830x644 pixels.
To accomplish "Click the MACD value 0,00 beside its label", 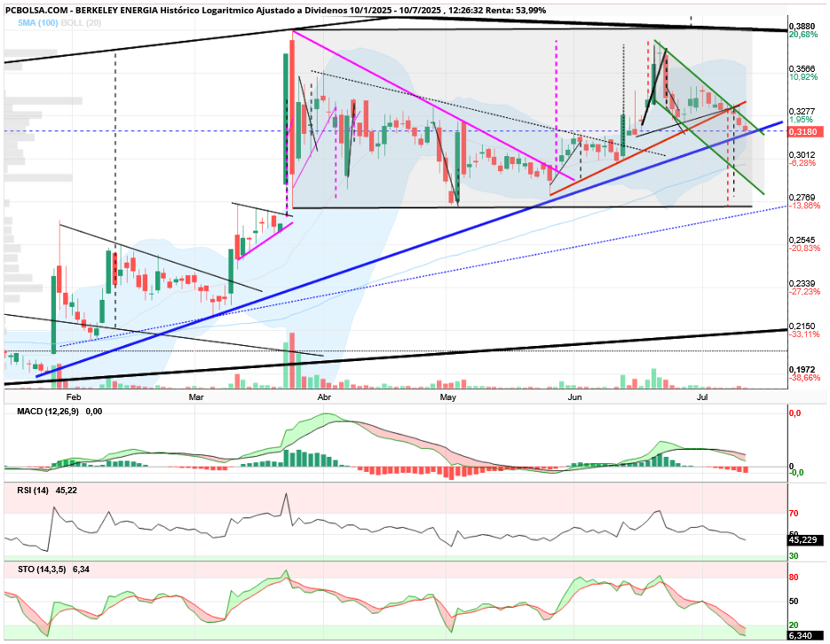I will pyautogui.click(x=94, y=412).
